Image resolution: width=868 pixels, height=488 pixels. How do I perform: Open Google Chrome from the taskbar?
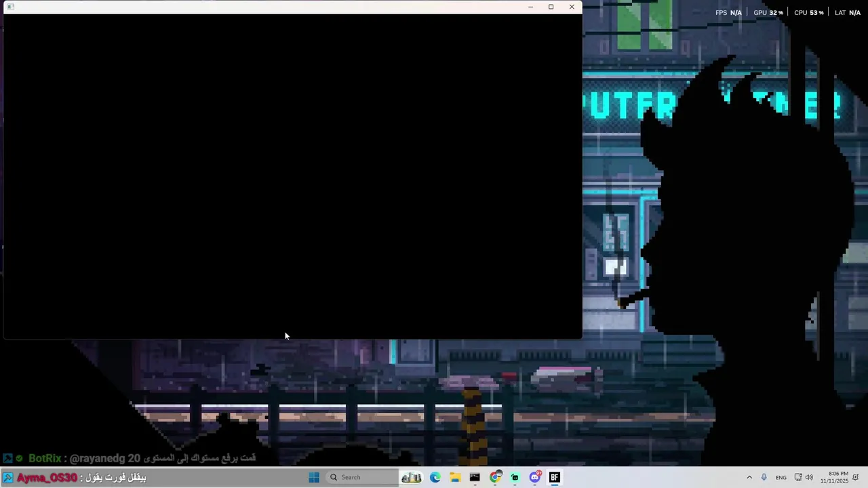coord(495,477)
